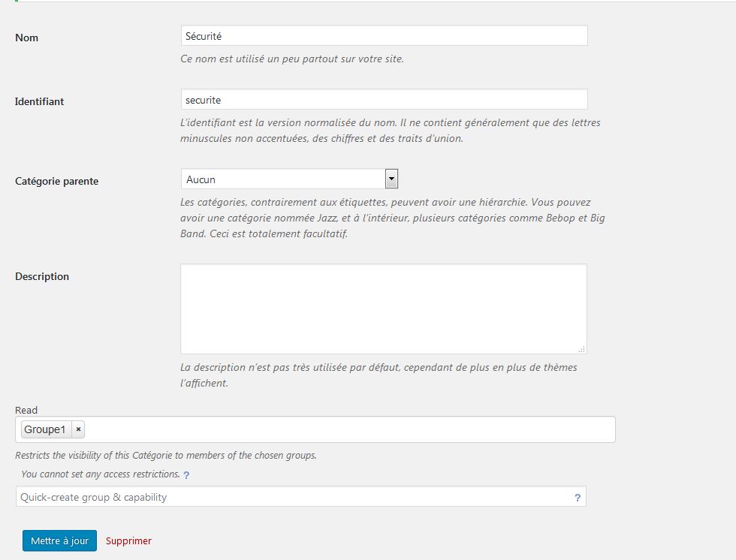This screenshot has height=560, width=736.
Task: Click the Supprimer link
Action: tap(128, 540)
